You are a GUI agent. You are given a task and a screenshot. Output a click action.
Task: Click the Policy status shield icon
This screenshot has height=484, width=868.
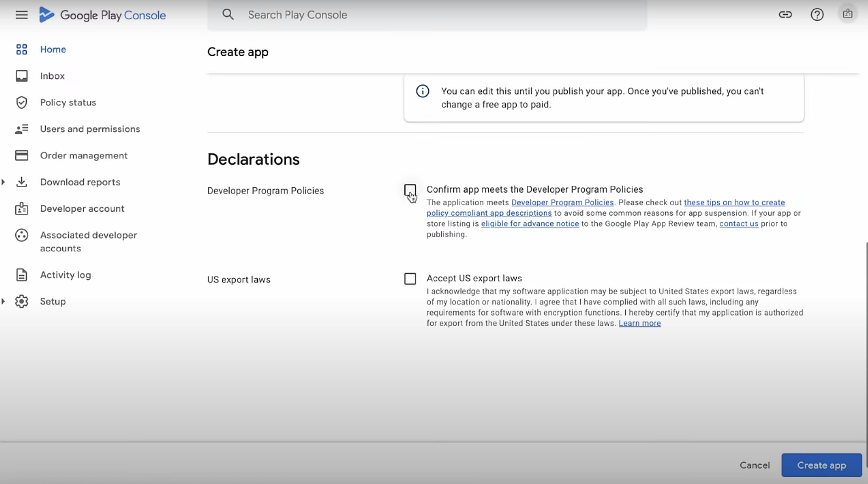tap(22, 102)
